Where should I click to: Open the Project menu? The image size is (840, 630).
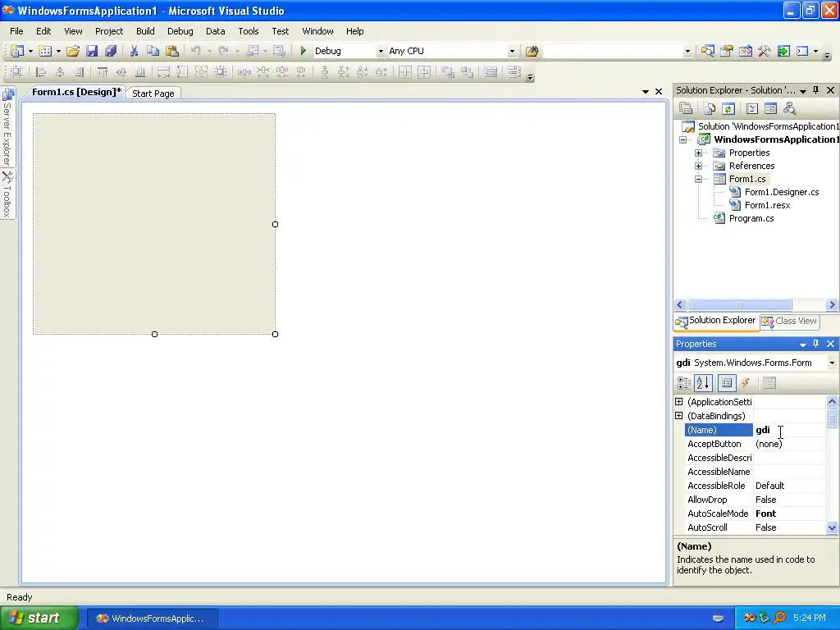(109, 31)
